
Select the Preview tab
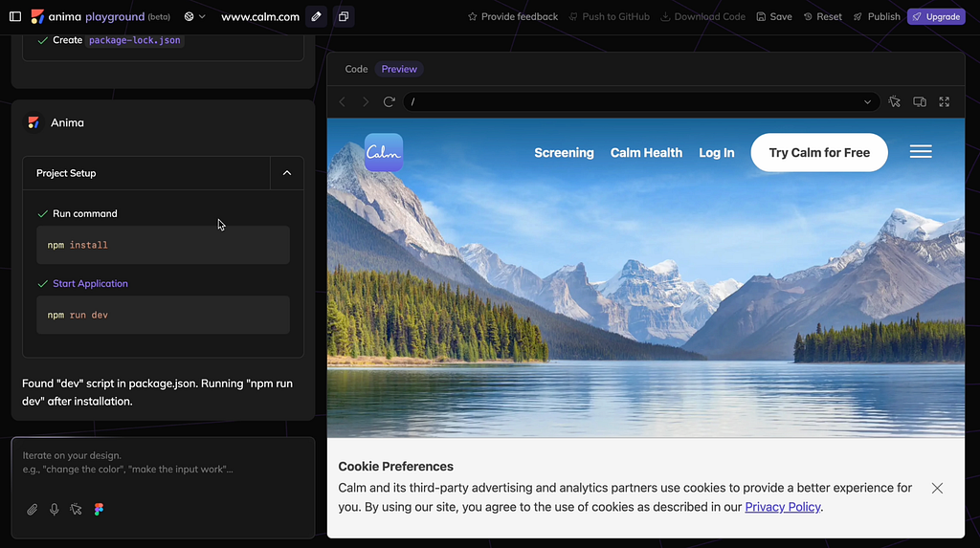[x=399, y=70]
